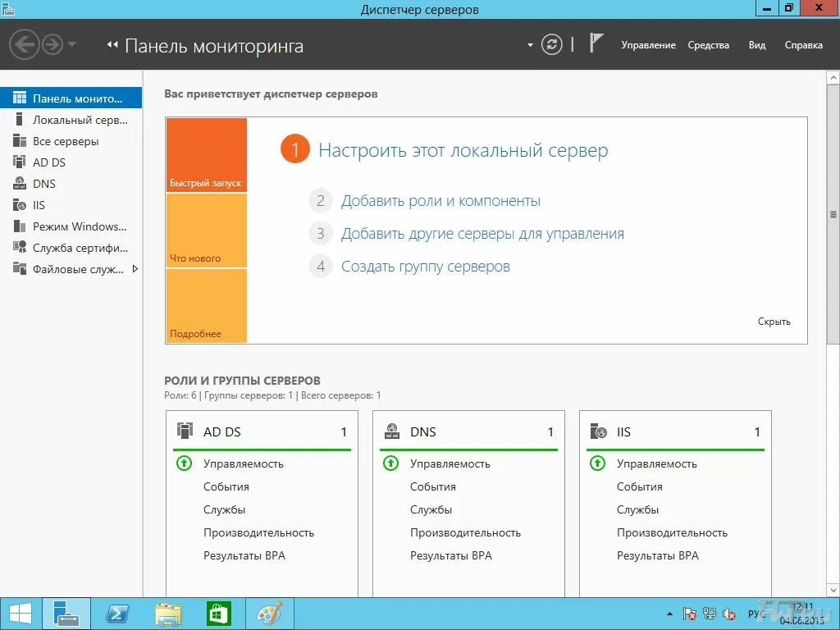This screenshot has height=630, width=840.
Task: Open the Управление menu
Action: pos(648,45)
